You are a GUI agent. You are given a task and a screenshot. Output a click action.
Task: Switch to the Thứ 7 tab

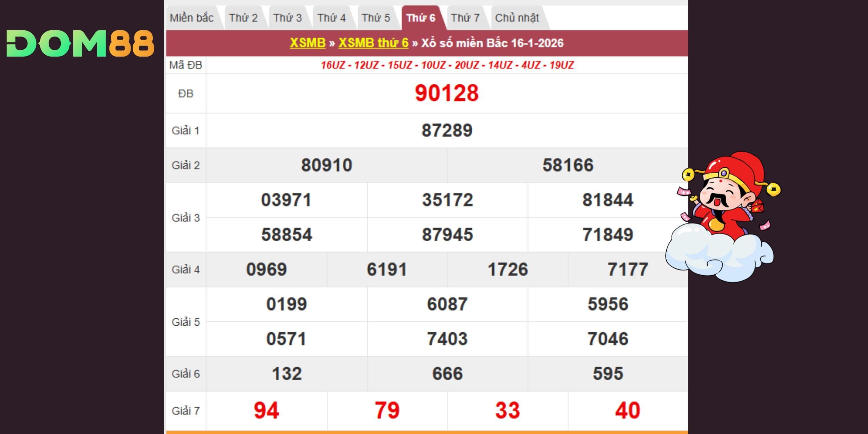465,18
